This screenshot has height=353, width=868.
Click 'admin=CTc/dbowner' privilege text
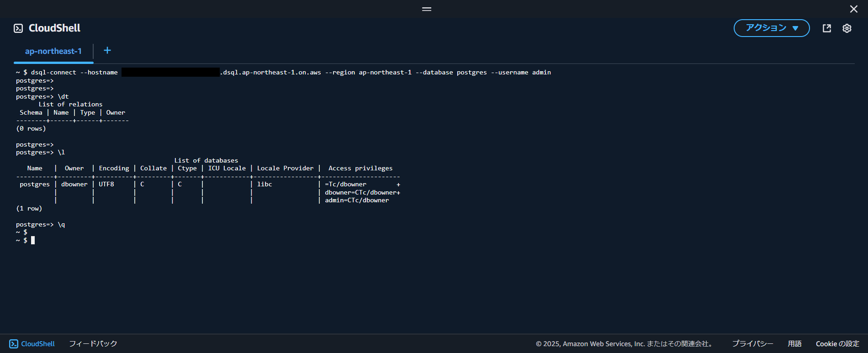point(357,200)
